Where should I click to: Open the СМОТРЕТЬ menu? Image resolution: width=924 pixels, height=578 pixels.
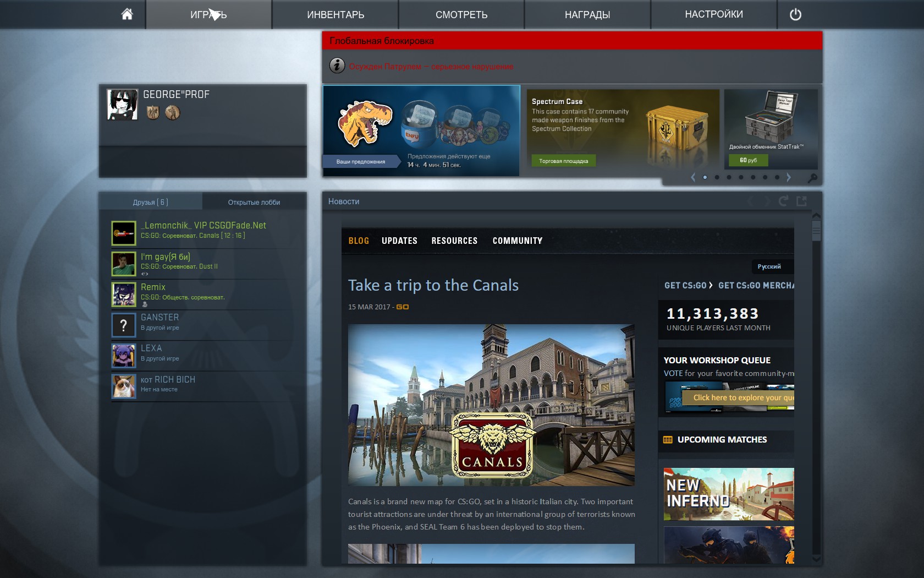[461, 14]
